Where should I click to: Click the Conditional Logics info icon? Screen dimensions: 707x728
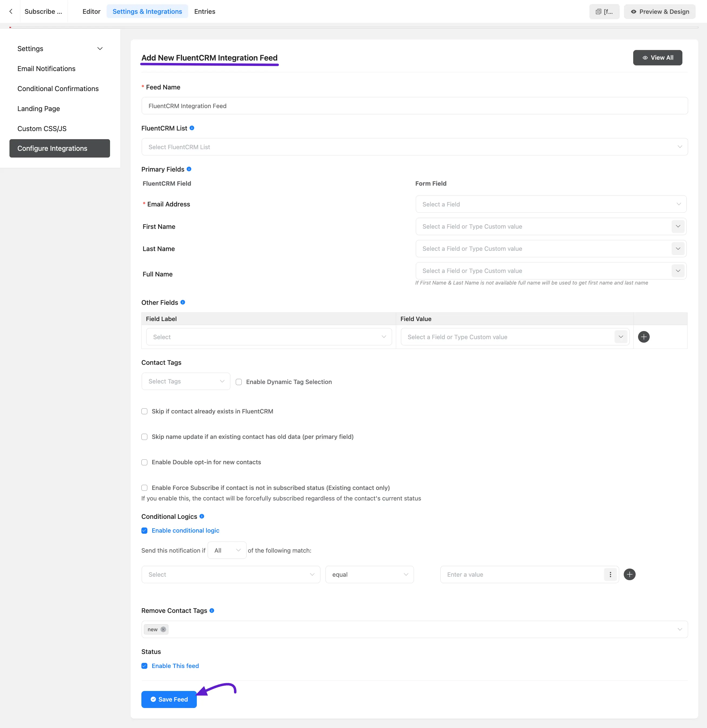(202, 516)
